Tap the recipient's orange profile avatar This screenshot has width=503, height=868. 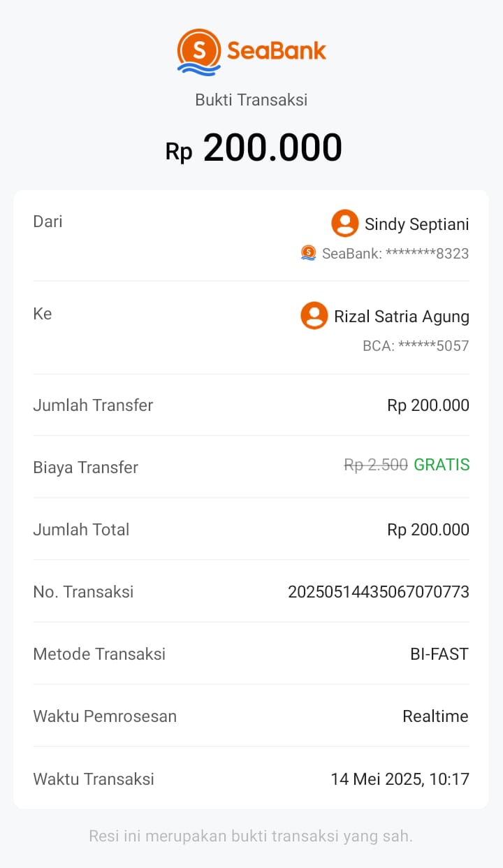[314, 316]
